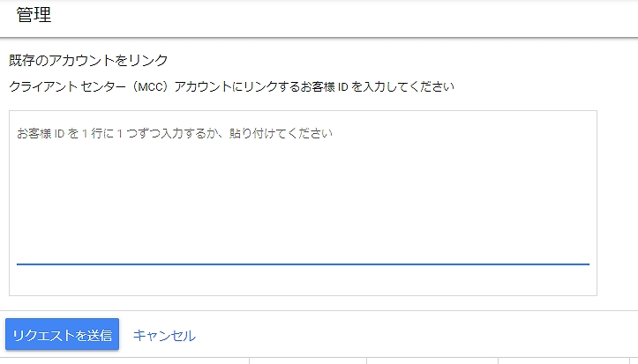Screen dimensions: 638x364
Task: Click the placeholder text お客様 ID を 1 行に
Action: tap(65, 133)
